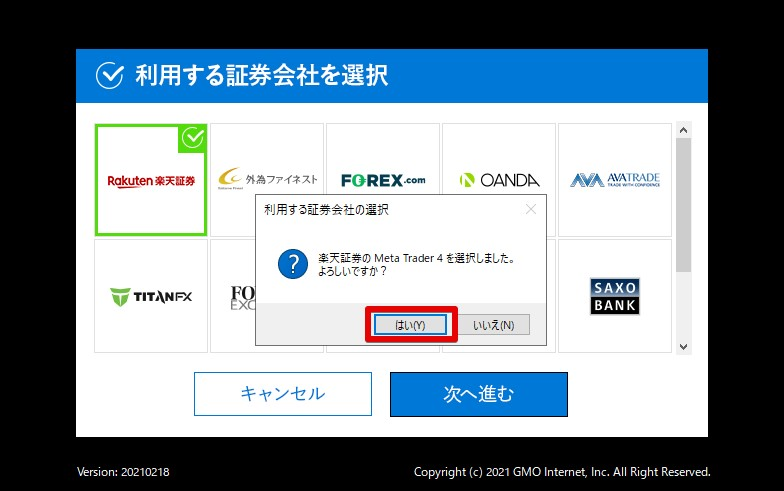
Task: Click the header checkmark circle icon
Action: coord(110,76)
